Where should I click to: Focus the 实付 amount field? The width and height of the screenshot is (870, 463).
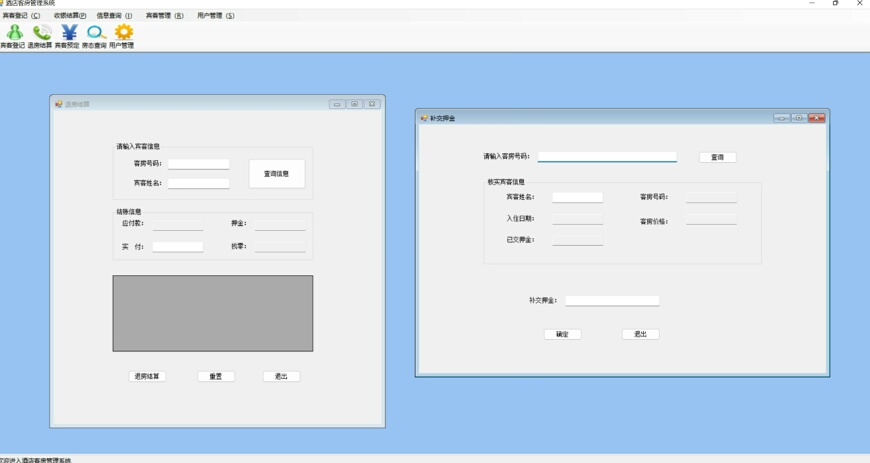coord(178,247)
